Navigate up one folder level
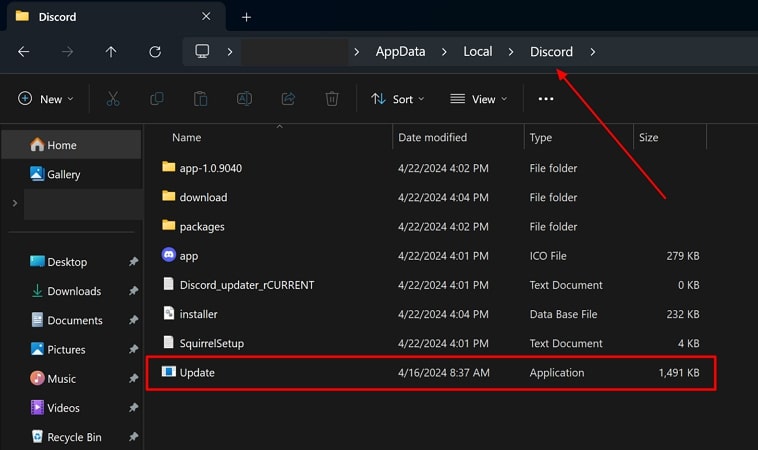The width and height of the screenshot is (758, 450). click(x=111, y=52)
